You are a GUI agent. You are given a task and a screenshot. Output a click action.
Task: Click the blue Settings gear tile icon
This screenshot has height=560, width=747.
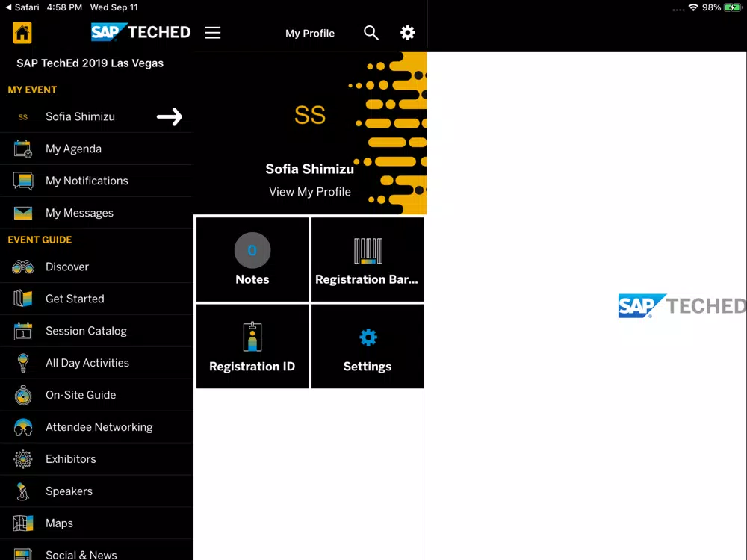(x=368, y=337)
